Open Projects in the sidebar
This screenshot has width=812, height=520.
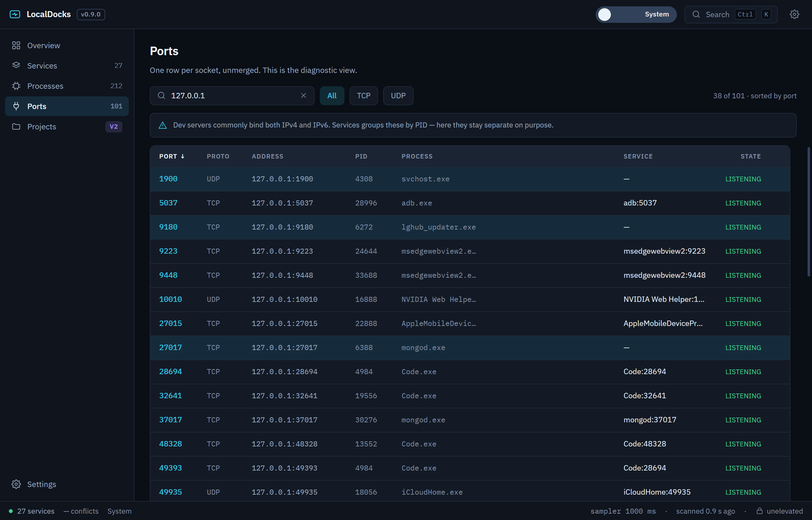pyautogui.click(x=67, y=126)
